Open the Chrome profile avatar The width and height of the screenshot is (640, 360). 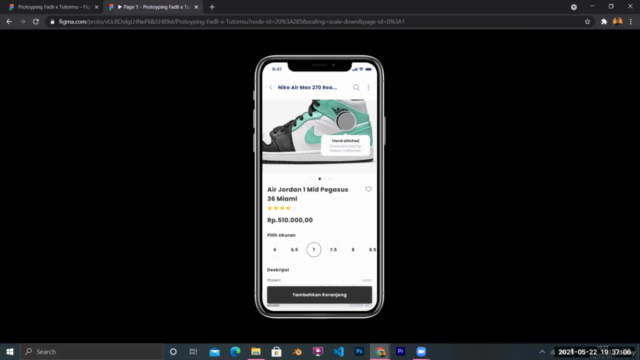tap(618, 22)
